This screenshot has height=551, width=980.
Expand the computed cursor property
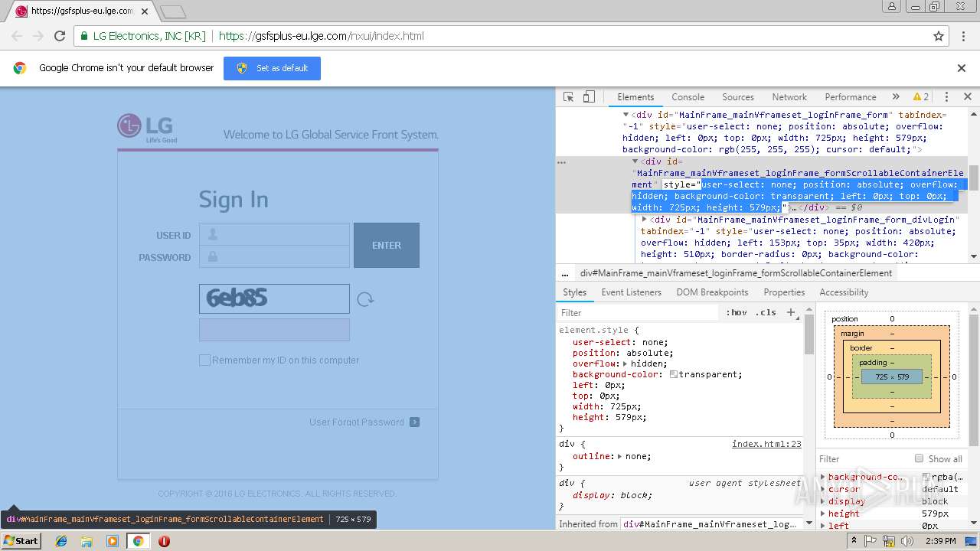[x=823, y=489]
